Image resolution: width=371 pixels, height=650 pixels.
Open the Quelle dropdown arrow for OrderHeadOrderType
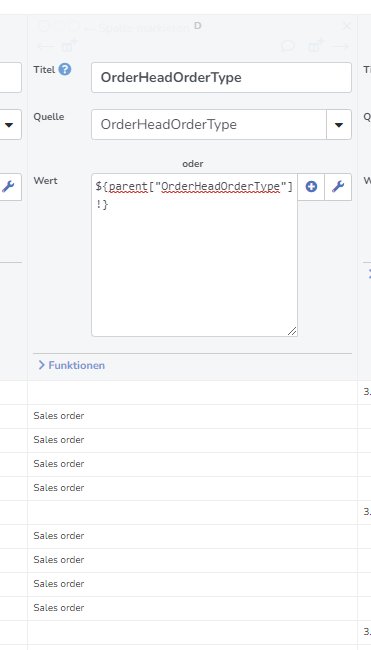(x=339, y=125)
